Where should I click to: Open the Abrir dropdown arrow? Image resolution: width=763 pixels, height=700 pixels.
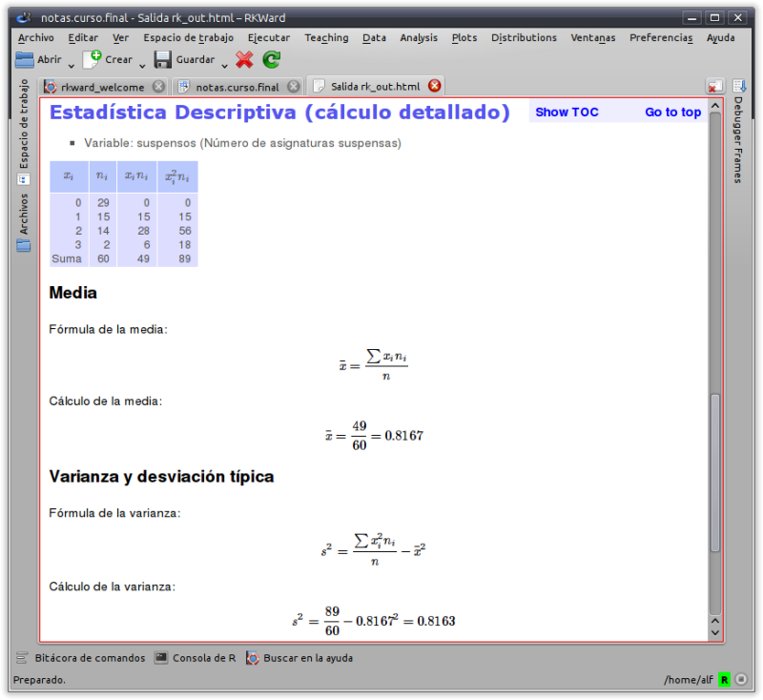[71, 66]
